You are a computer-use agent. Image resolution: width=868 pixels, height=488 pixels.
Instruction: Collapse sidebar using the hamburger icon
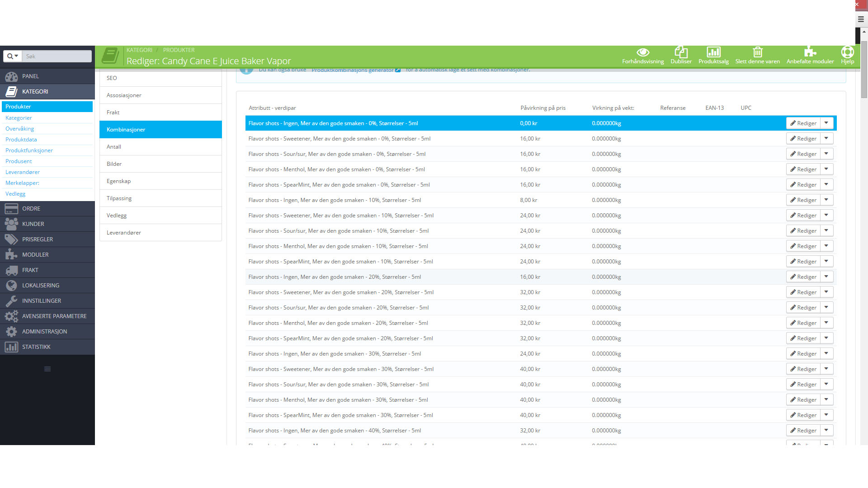(x=47, y=369)
